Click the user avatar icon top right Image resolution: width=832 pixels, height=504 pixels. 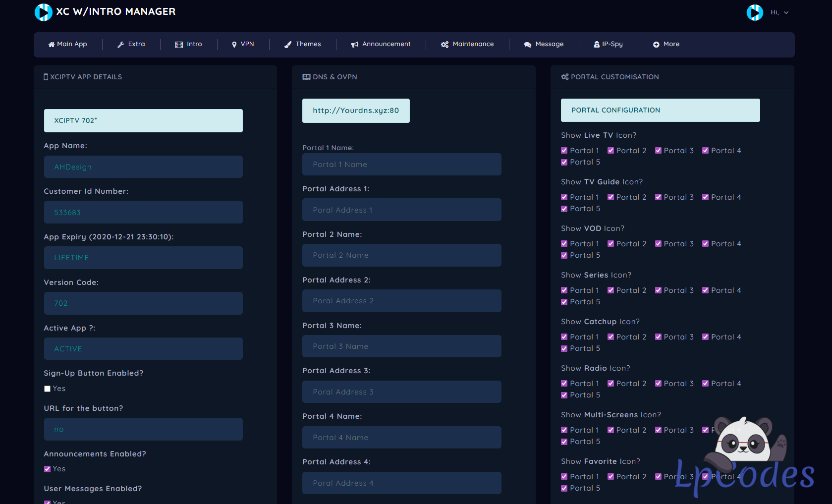[x=754, y=12]
